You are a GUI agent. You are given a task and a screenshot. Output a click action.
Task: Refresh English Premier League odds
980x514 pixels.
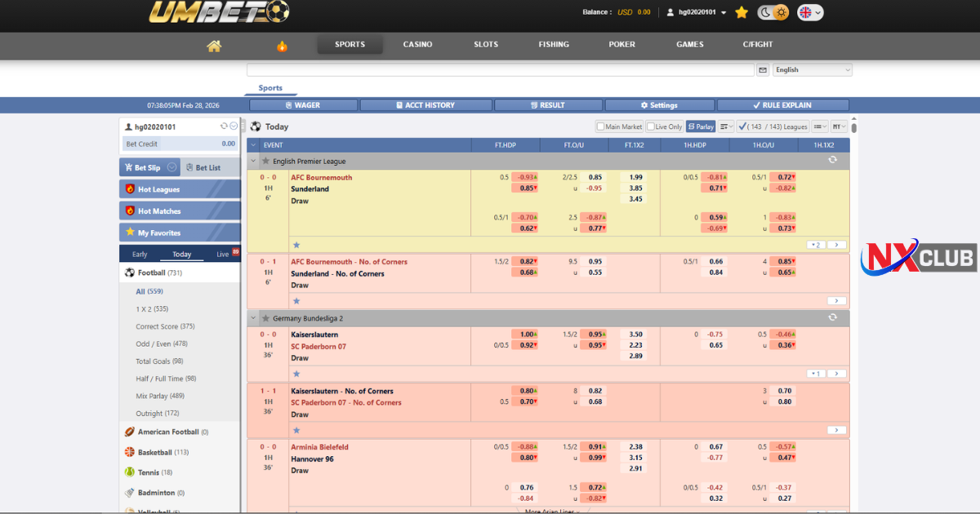pos(832,161)
